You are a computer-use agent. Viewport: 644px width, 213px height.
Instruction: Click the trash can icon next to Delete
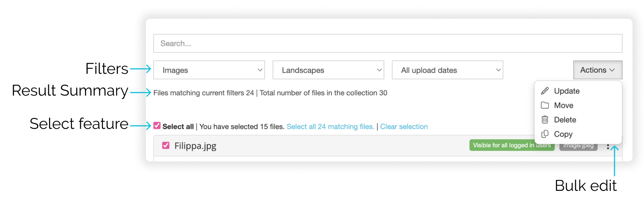[x=545, y=120]
